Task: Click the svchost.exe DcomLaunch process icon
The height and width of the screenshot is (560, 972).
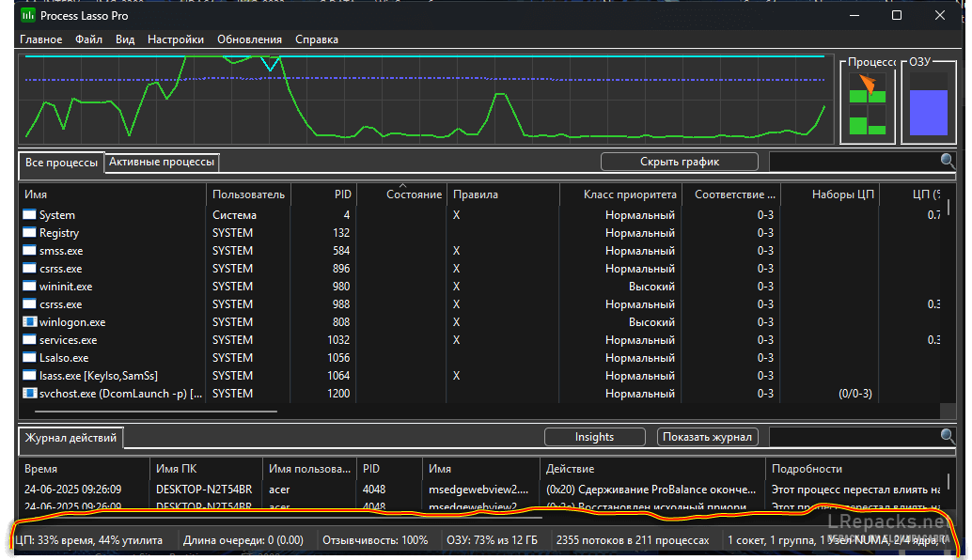Action: pyautogui.click(x=30, y=394)
